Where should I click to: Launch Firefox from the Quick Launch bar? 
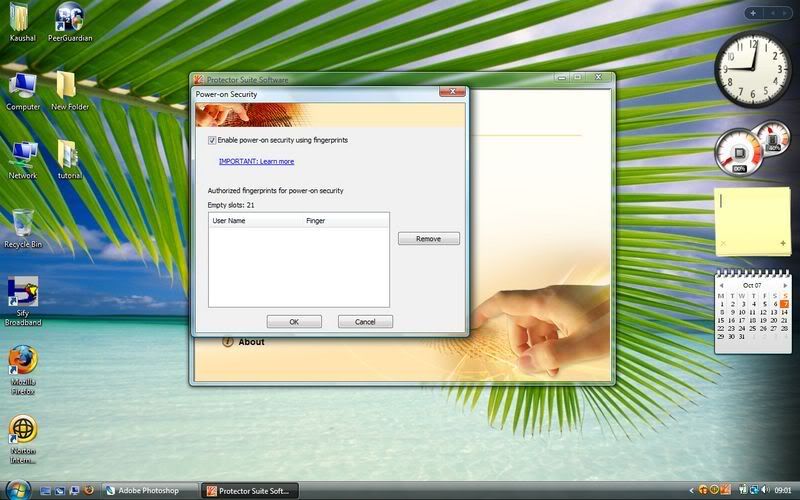point(89,491)
